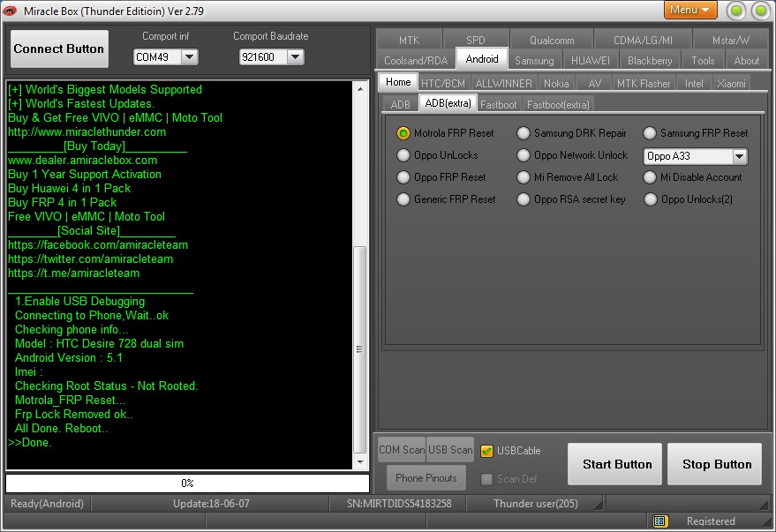
Task: Click the facebook.com/amiracleteam log line
Action: point(98,244)
